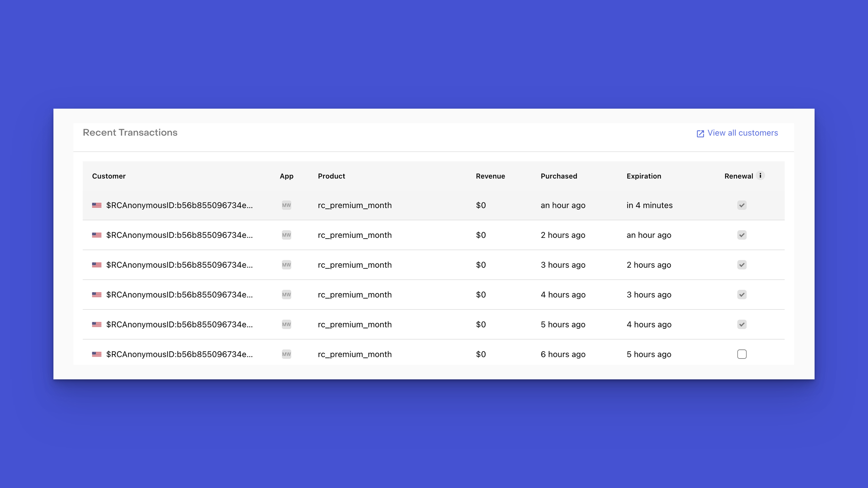The height and width of the screenshot is (488, 868).
Task: Open the customer ID purchased 6 hours ago
Action: [x=179, y=354]
